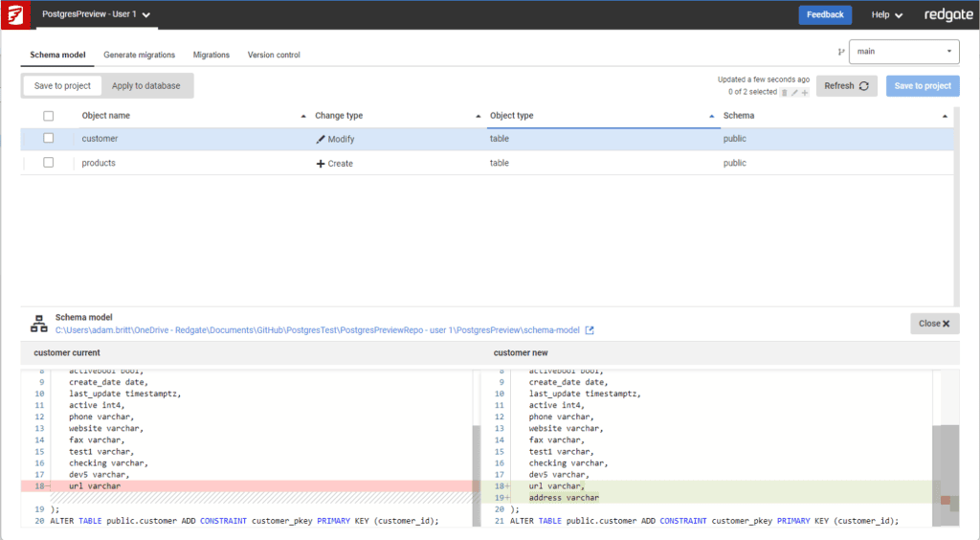Image resolution: width=980 pixels, height=540 pixels.
Task: Click the branch icon next to main
Action: pyautogui.click(x=841, y=52)
